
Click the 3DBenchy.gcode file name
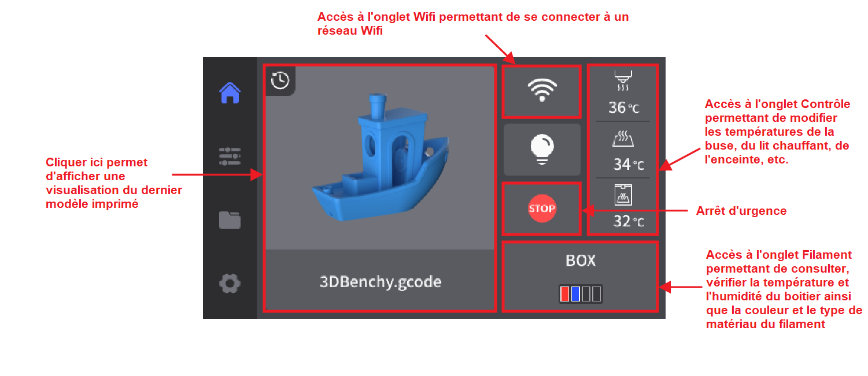[x=381, y=282]
